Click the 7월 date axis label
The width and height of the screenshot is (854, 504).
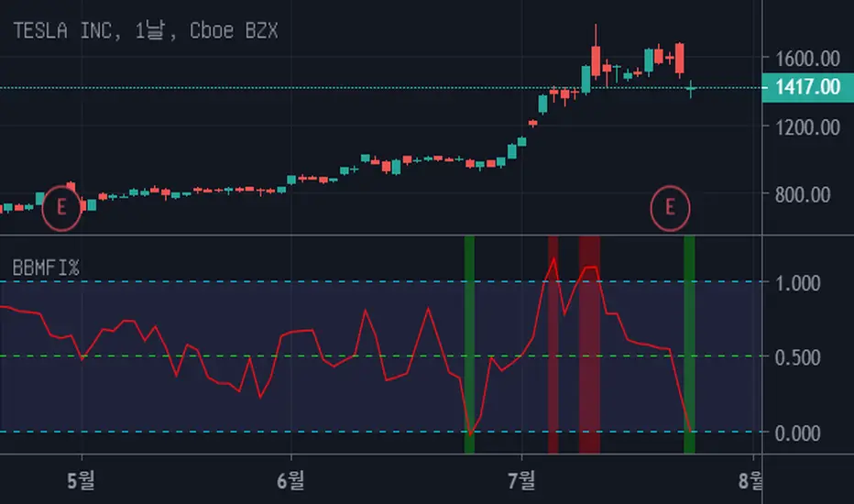(x=521, y=480)
